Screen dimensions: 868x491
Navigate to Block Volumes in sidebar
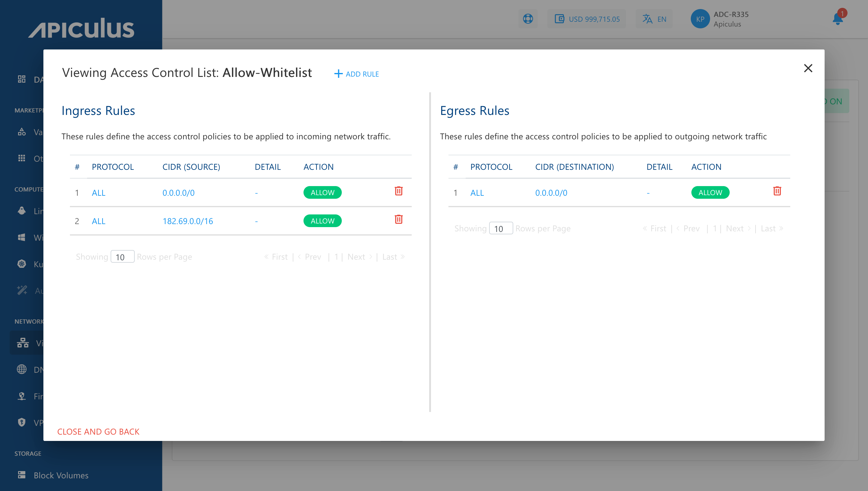click(61, 475)
